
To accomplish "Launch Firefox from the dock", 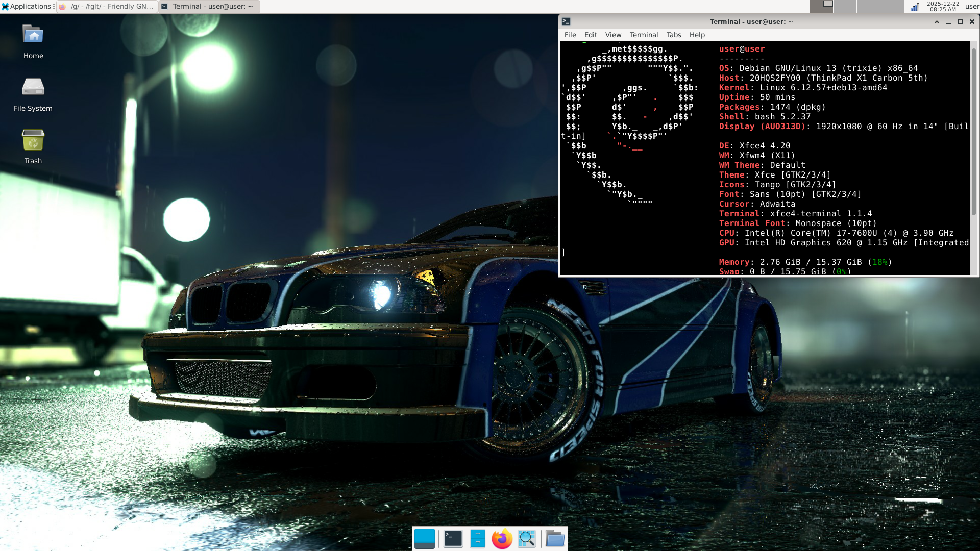I will (502, 539).
